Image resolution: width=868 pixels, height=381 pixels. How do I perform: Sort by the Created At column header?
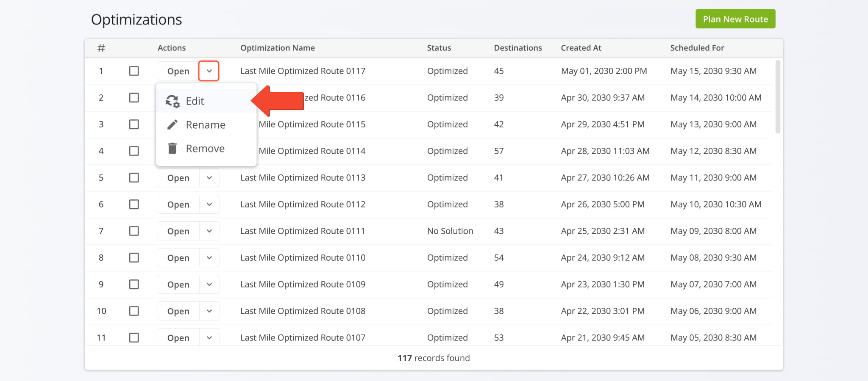[x=581, y=48]
